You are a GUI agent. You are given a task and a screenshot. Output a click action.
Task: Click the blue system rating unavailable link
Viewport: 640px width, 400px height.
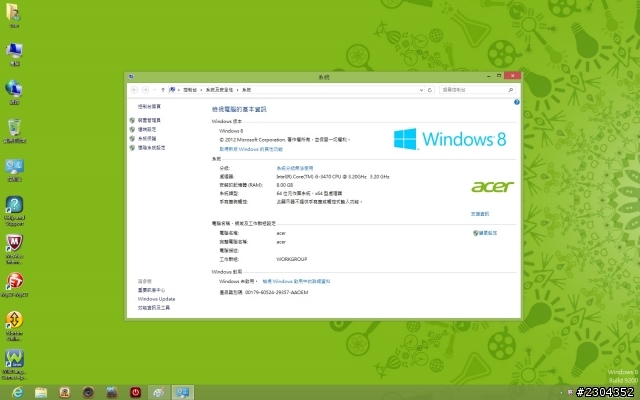[x=295, y=168]
